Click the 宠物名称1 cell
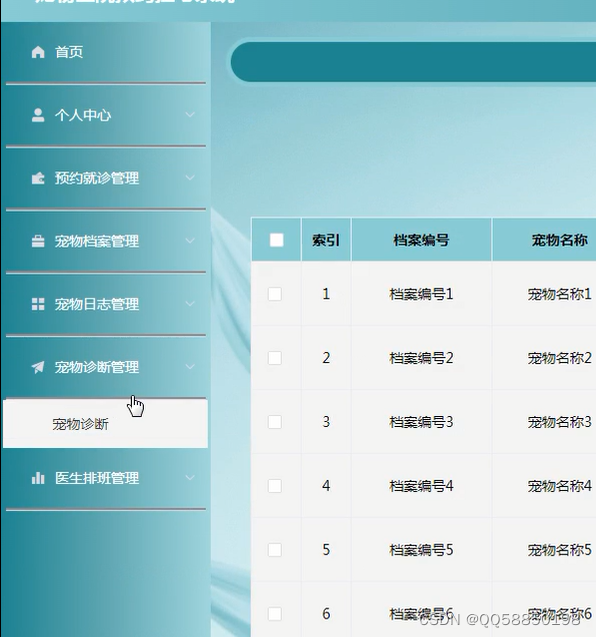The height and width of the screenshot is (637, 596). tap(560, 294)
